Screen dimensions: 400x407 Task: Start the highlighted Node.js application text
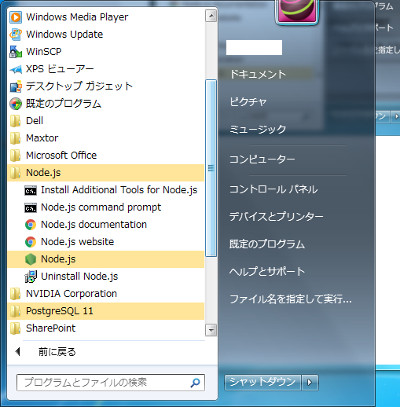58,259
